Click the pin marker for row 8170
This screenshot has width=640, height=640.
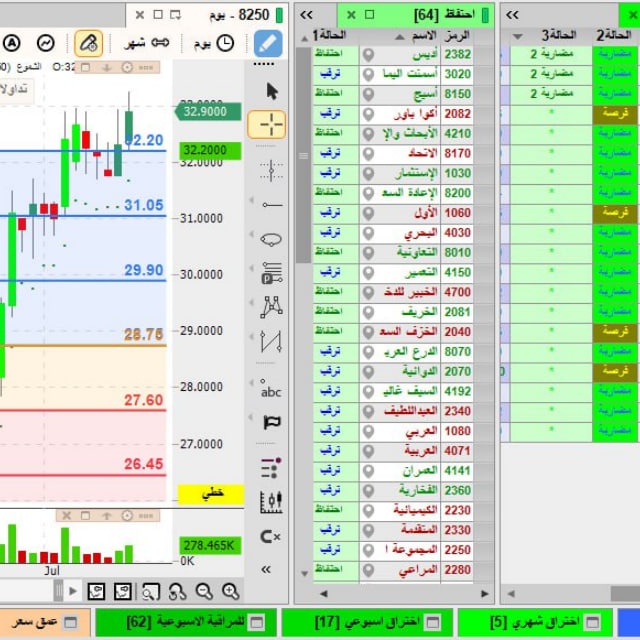pos(368,153)
